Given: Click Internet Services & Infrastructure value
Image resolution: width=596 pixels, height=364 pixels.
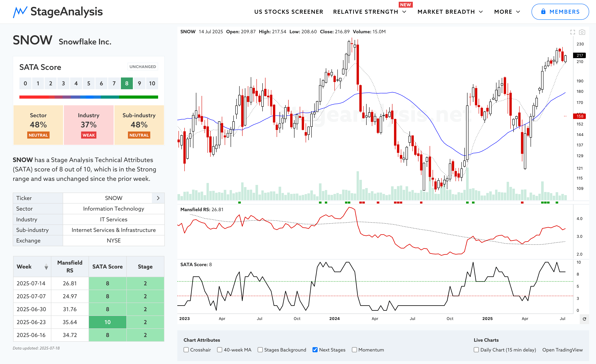Looking at the screenshot, I should pos(114,230).
